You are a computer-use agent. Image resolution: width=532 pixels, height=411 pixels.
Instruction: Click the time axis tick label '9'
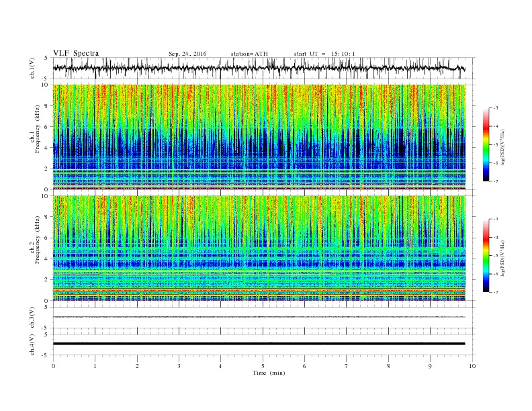[430, 366]
